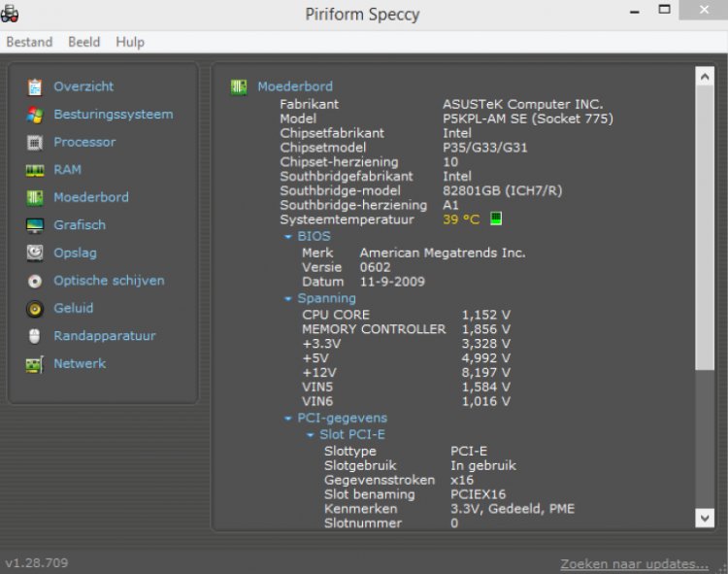The width and height of the screenshot is (728, 574).
Task: Open the Randapparatuur section
Action: [x=105, y=336]
